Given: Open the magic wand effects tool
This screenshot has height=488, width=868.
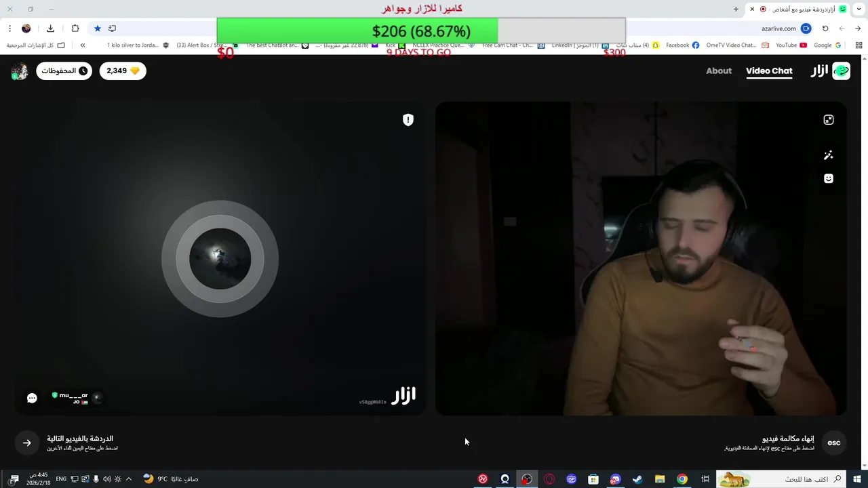Looking at the screenshot, I should (828, 155).
